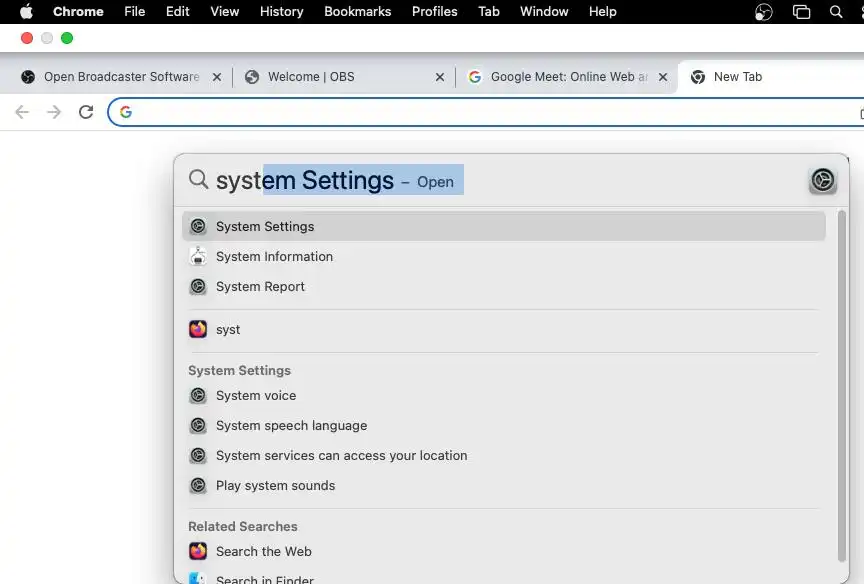Choose Search the Web
The image size is (864, 584).
click(x=504, y=551)
